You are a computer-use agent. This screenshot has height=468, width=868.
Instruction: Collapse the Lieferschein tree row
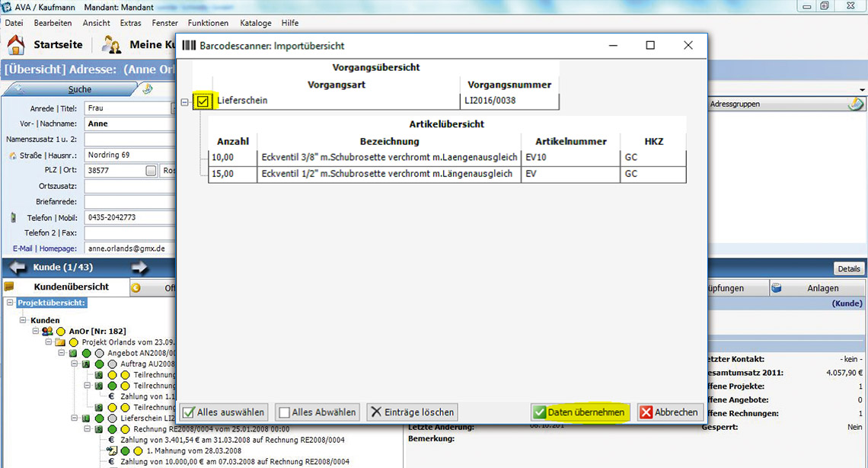(x=184, y=101)
